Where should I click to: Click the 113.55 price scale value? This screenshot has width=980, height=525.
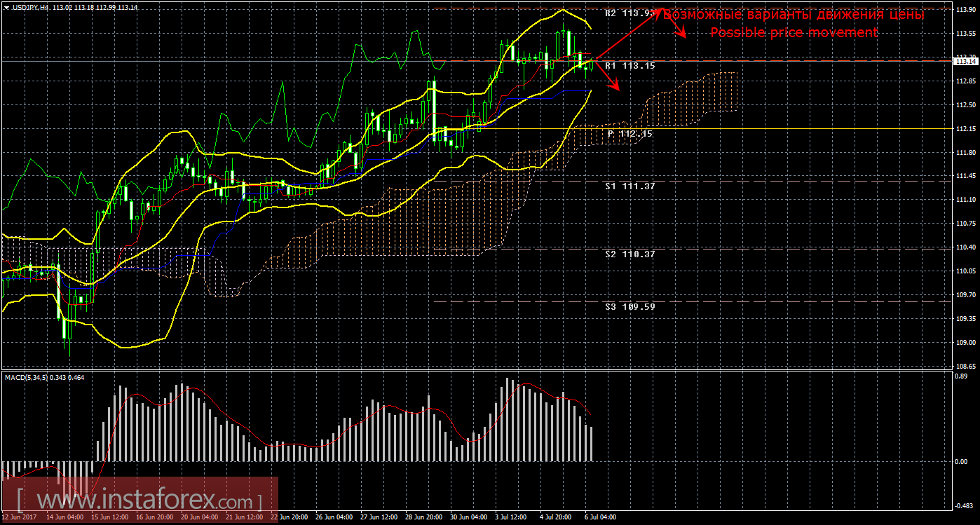click(966, 34)
